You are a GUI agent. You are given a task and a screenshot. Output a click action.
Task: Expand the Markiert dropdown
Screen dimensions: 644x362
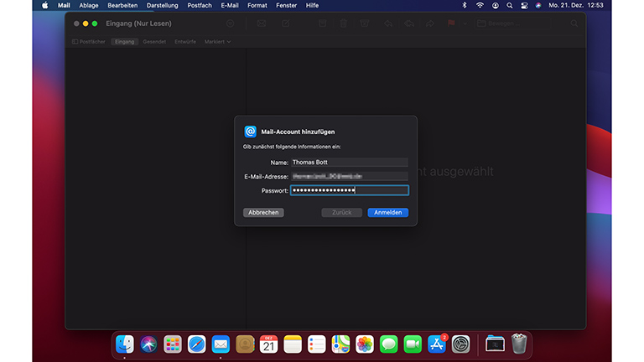[217, 41]
